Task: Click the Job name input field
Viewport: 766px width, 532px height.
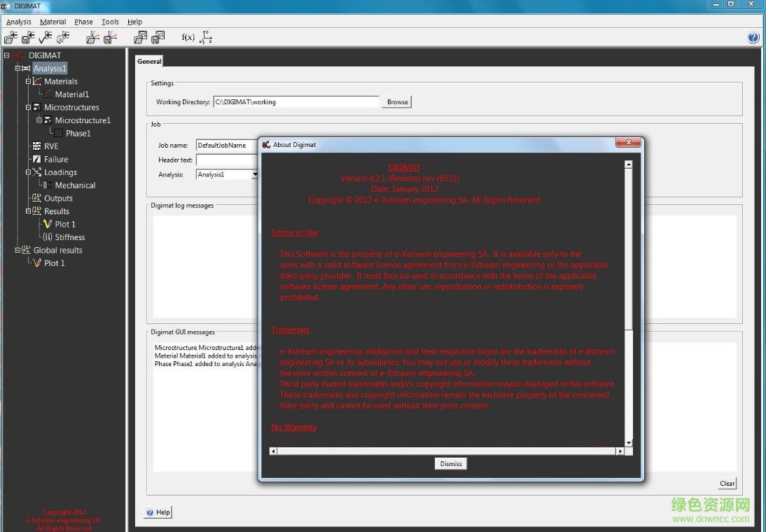Action: pos(227,145)
